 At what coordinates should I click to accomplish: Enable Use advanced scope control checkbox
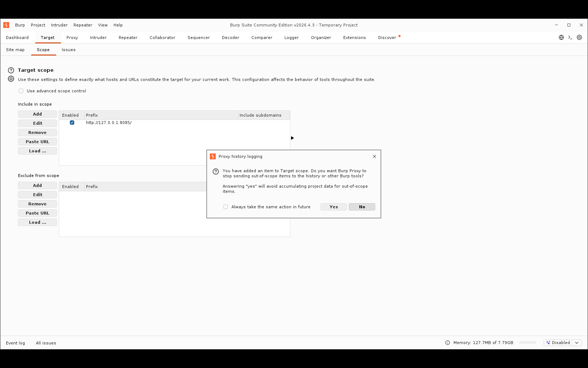click(x=21, y=91)
